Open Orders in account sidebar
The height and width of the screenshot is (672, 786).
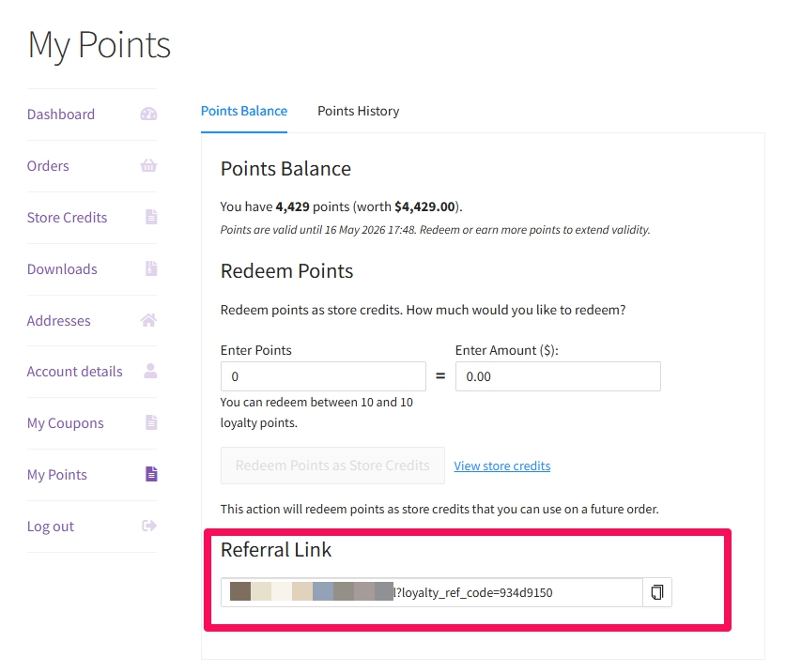(x=48, y=166)
